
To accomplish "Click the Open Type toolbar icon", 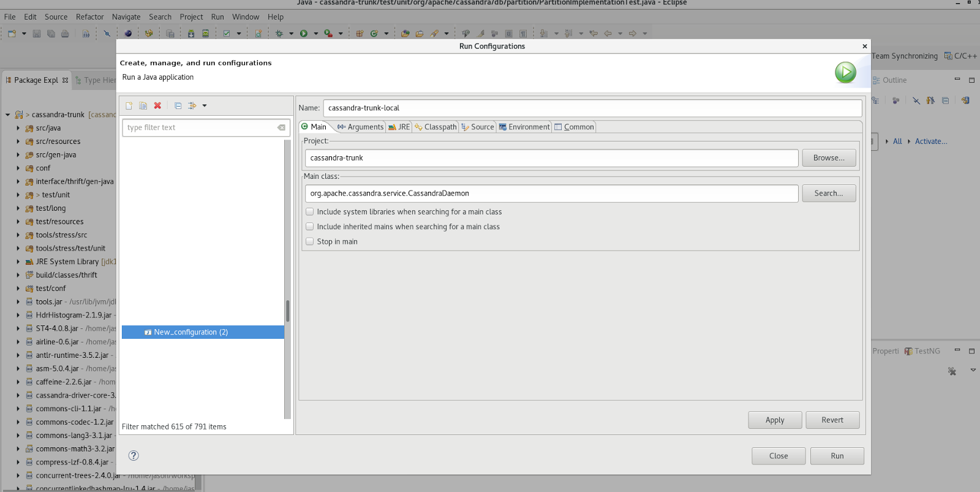I will coord(405,34).
